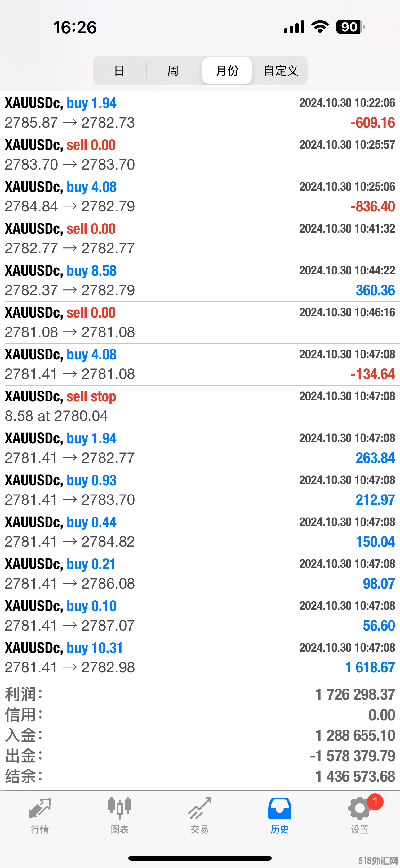The height and width of the screenshot is (868, 400).
Task: Open the sell stop 8.58 at 2780.04 order
Action: 200,406
